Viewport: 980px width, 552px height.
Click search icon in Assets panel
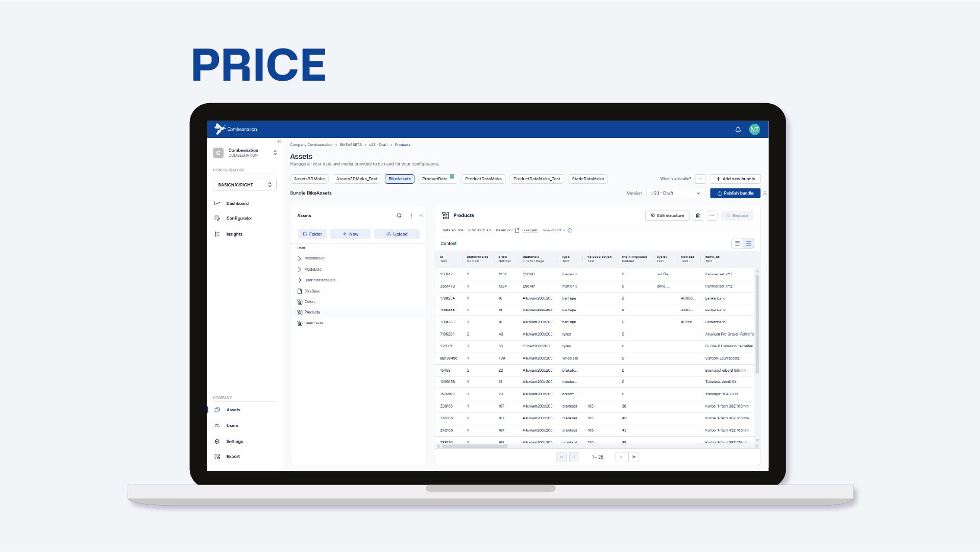click(x=399, y=215)
